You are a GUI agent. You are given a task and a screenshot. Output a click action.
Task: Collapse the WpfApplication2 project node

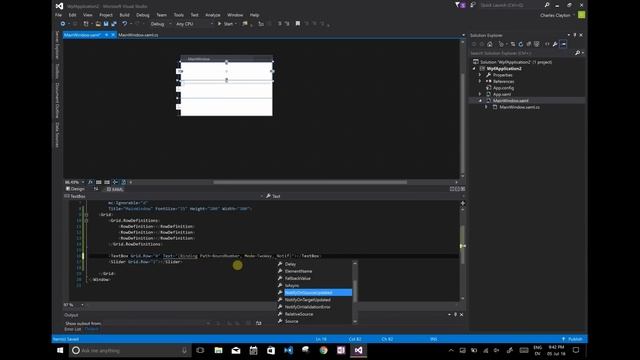click(474, 69)
